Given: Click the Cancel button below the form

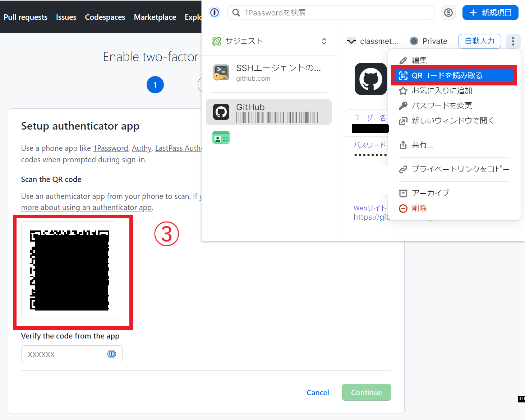Looking at the screenshot, I should coord(318,392).
